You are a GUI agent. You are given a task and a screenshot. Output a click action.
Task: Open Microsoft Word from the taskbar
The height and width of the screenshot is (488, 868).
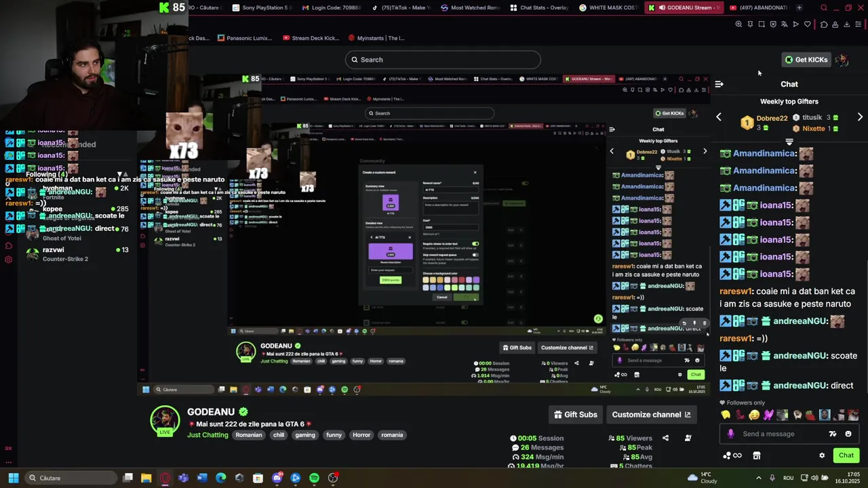click(202, 478)
